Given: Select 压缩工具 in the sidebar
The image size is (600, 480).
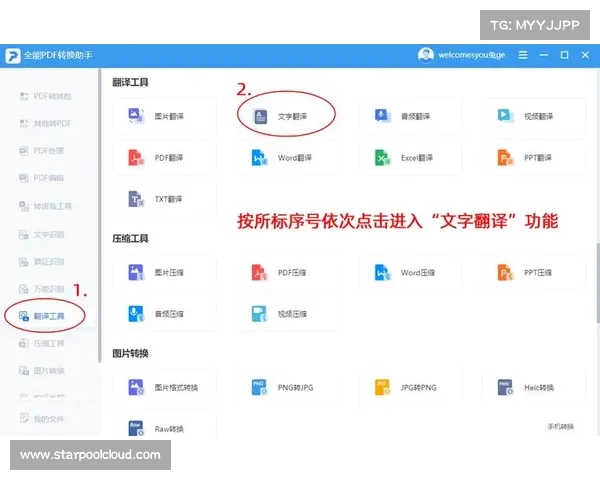Looking at the screenshot, I should coord(41,343).
